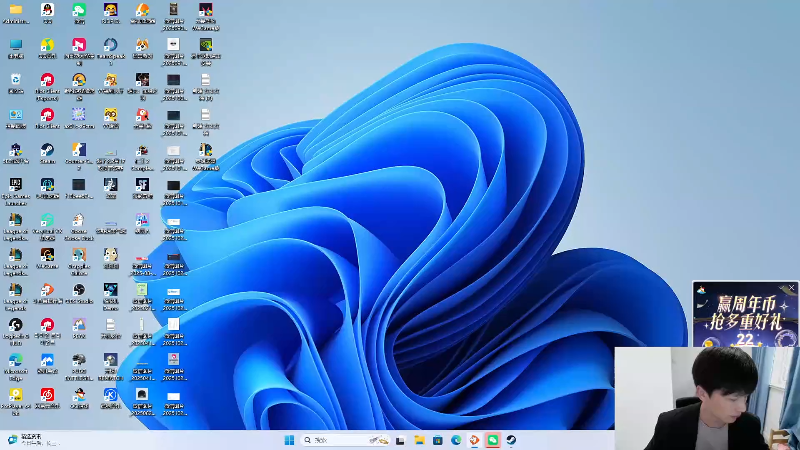Click the Steam shortcut on the desktop
This screenshot has width=800, height=450.
[x=47, y=150]
